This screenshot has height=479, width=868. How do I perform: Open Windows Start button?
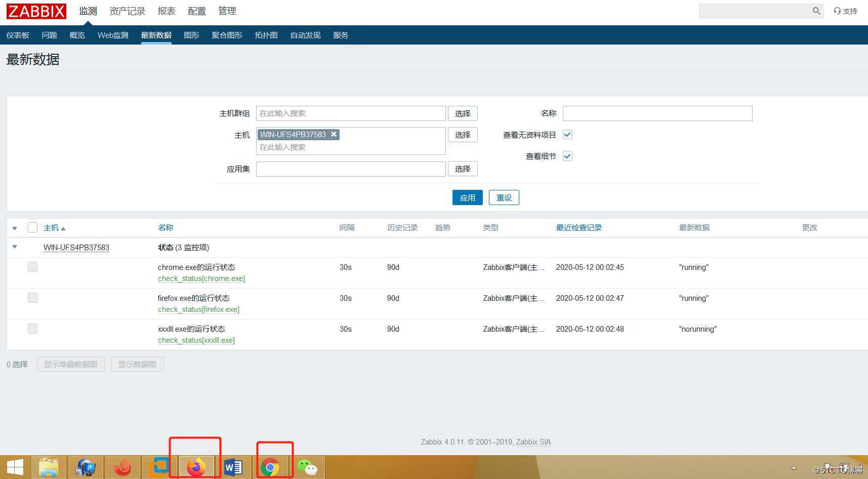[x=15, y=467]
